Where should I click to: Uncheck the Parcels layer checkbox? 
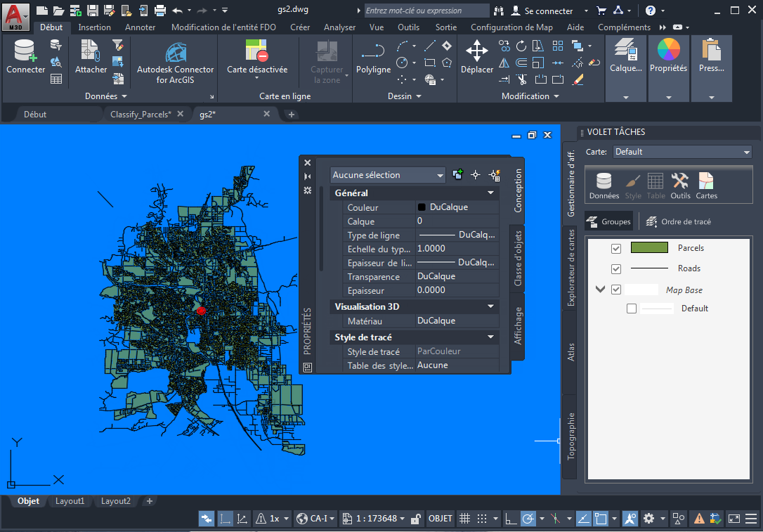(616, 249)
